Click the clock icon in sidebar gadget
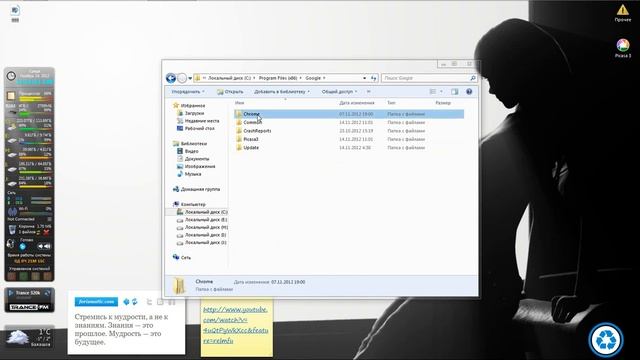Screen dimensions: 640x360 pyautogui.click(x=11, y=76)
